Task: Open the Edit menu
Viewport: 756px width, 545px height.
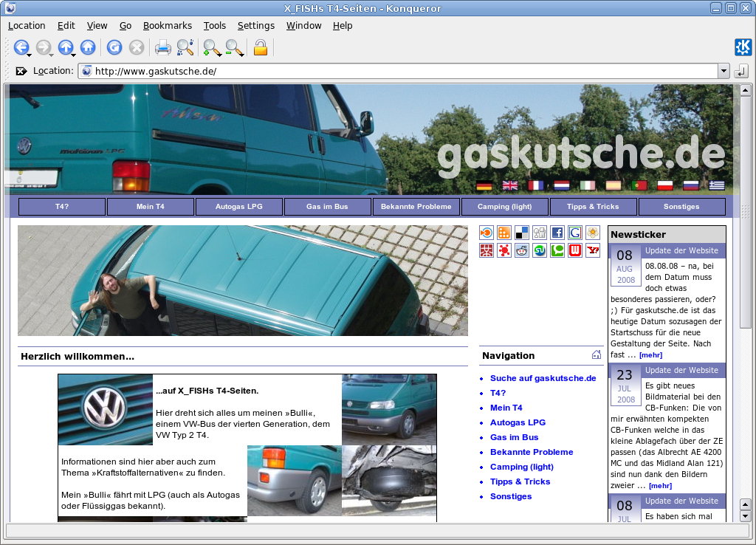Action: coord(66,26)
